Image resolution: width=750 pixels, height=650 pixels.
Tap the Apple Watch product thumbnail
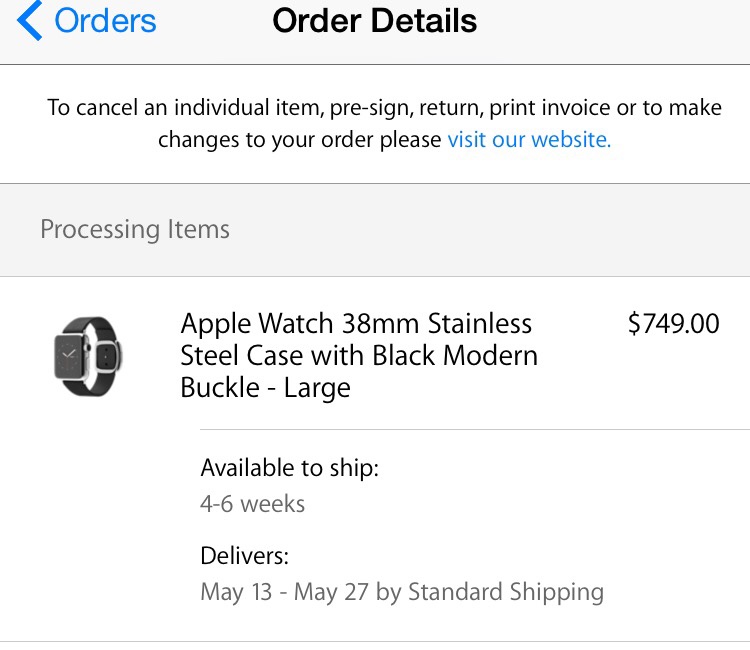(88, 356)
